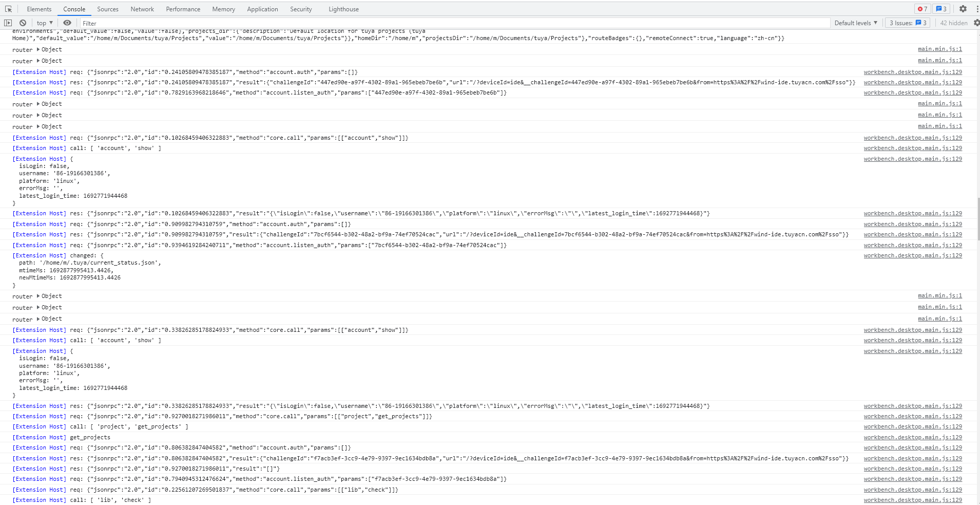Open the Elements tab
This screenshot has height=505, width=980.
(x=39, y=9)
